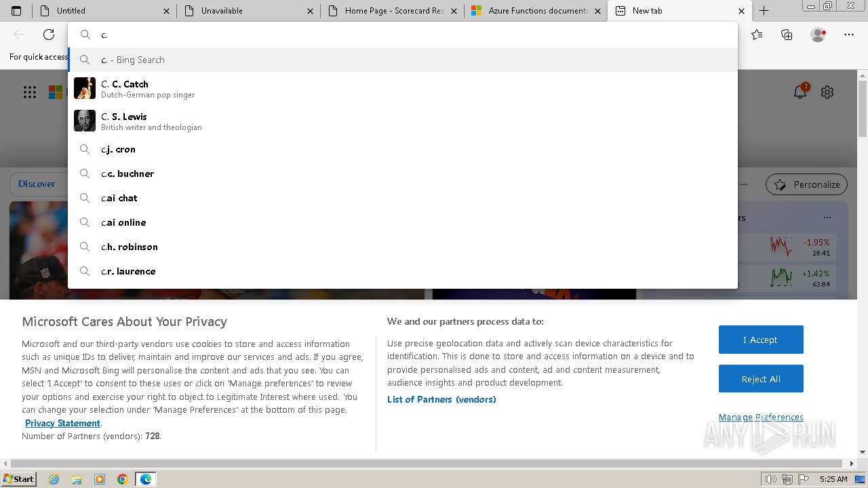Open the Discover feed tab
This screenshot has height=488, width=868.
(37, 184)
